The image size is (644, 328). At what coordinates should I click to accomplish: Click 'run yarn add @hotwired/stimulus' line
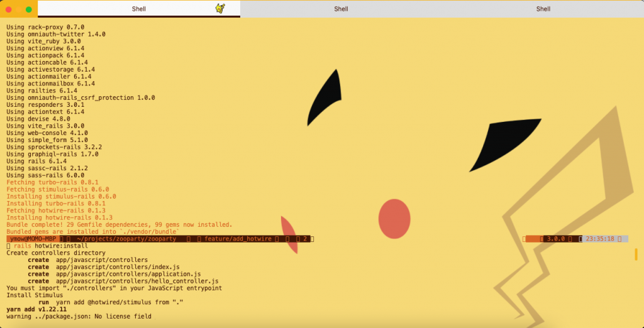point(111,302)
